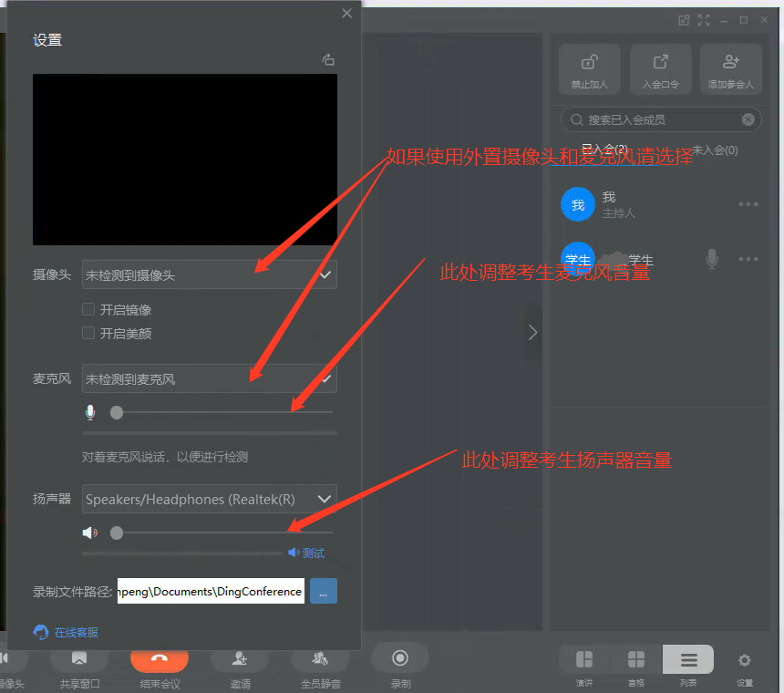
Task: Open the speaker (扬声器) device dropdown
Action: coord(209,499)
